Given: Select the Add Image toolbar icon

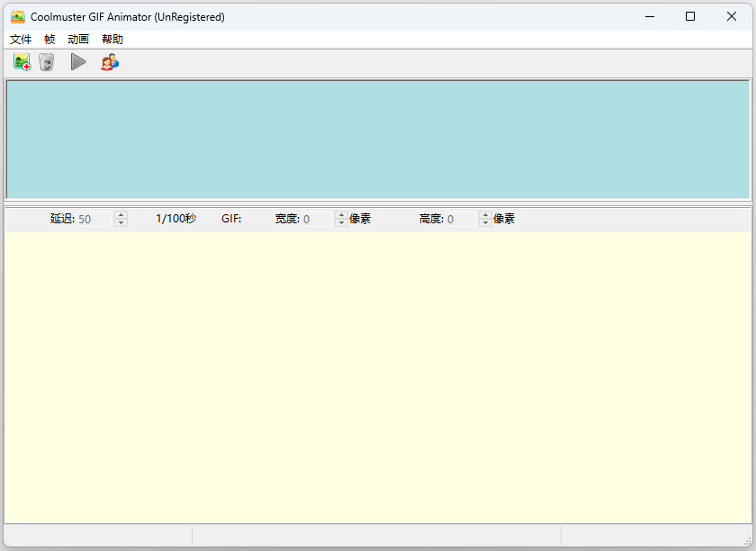Looking at the screenshot, I should click(x=21, y=62).
